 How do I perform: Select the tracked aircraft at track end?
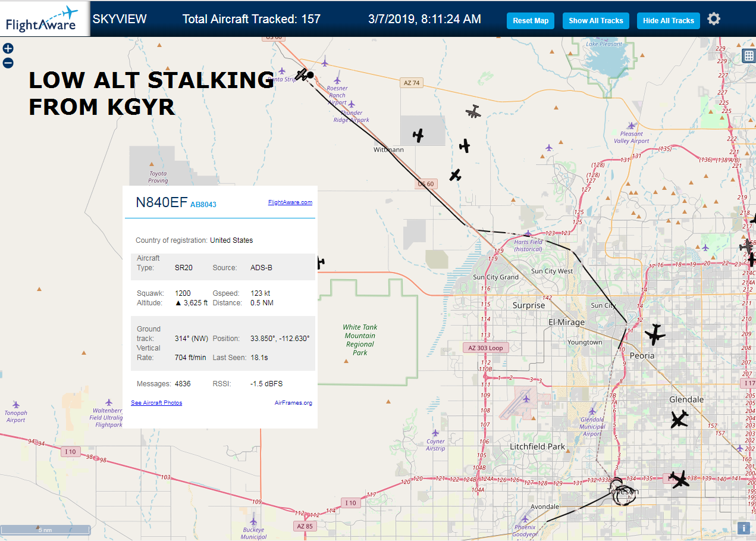[x=303, y=74]
